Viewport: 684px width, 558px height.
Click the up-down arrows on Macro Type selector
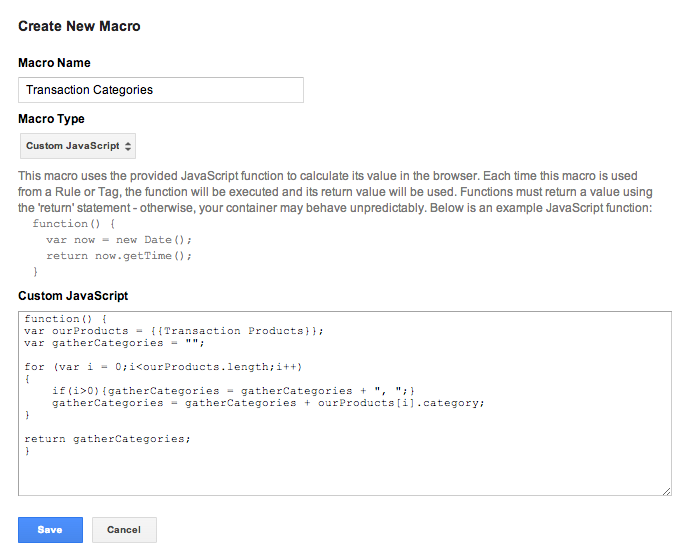(x=128, y=146)
